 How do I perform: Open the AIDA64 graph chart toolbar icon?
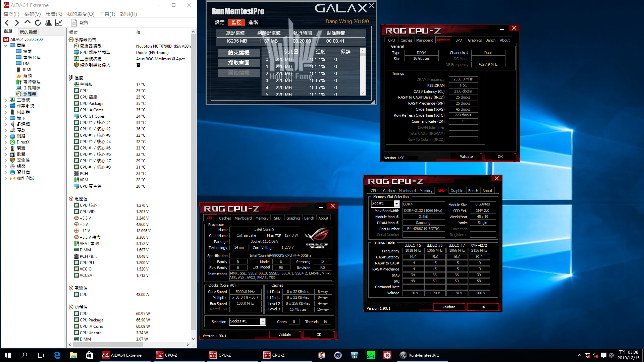point(59,23)
